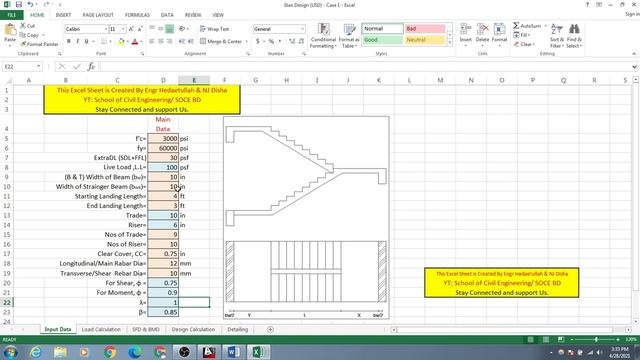Apply Accounting dollar number format
640x360 pixels.
[x=258, y=41]
